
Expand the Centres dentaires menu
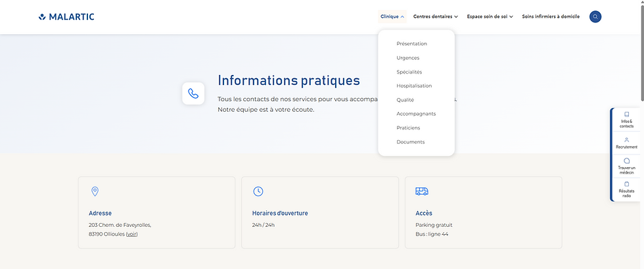tap(435, 17)
